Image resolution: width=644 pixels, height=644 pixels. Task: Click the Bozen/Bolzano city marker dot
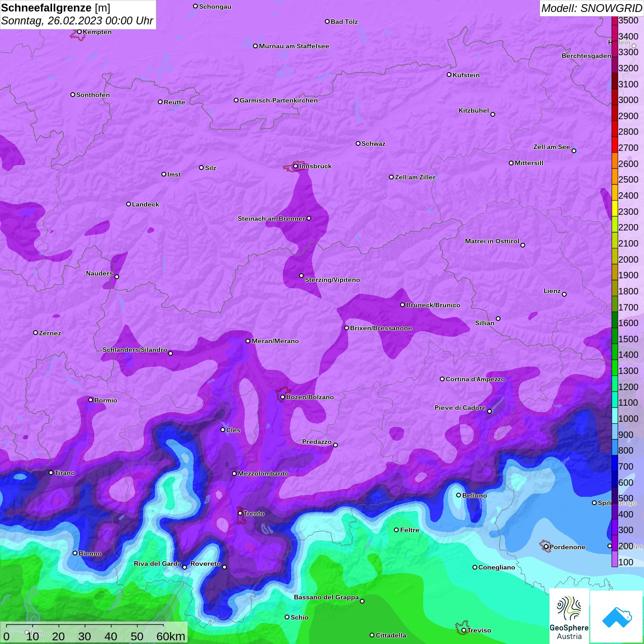282,397
